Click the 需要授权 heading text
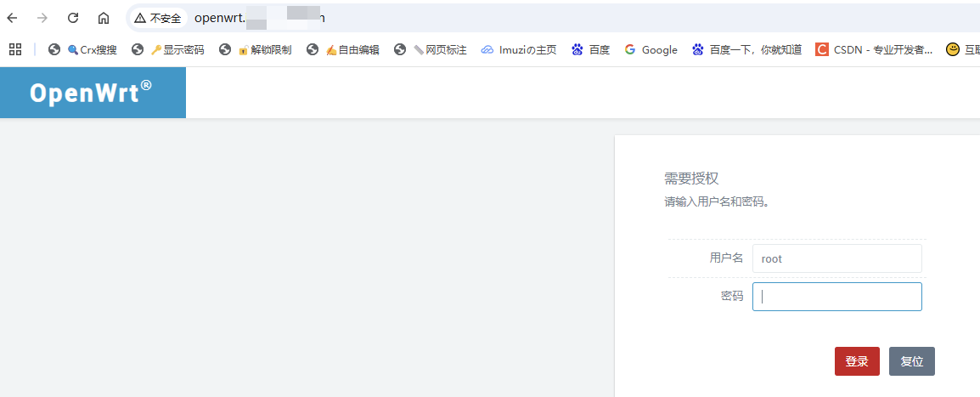Image resolution: width=980 pixels, height=397 pixels. [691, 179]
